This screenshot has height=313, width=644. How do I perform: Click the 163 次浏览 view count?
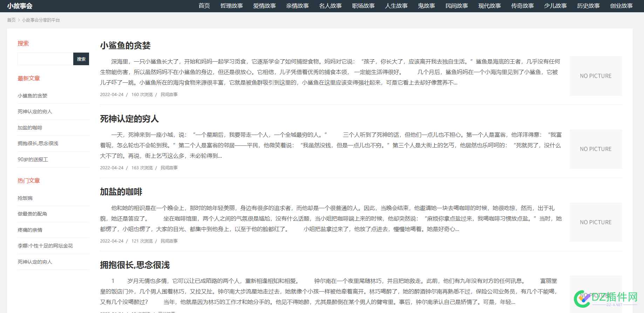(142, 168)
